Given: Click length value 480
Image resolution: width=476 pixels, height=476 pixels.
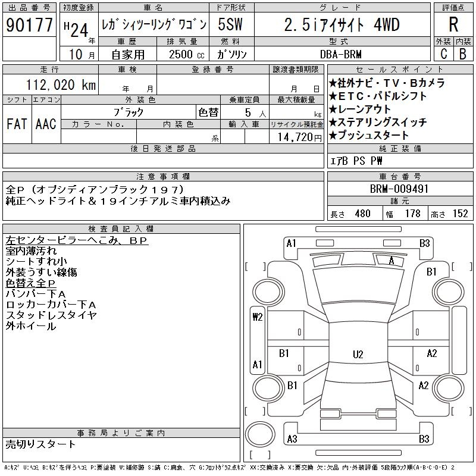Looking at the screenshot, I should point(362,214).
